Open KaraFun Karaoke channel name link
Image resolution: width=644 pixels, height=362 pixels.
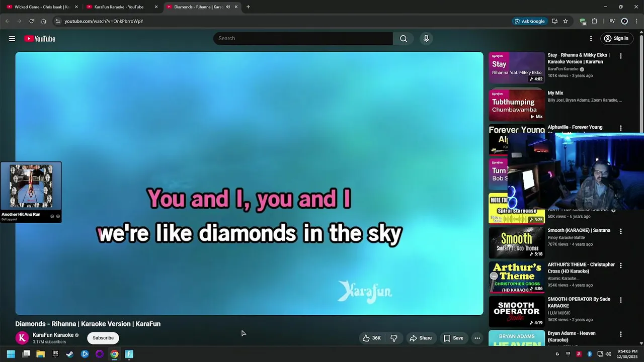pos(53,335)
